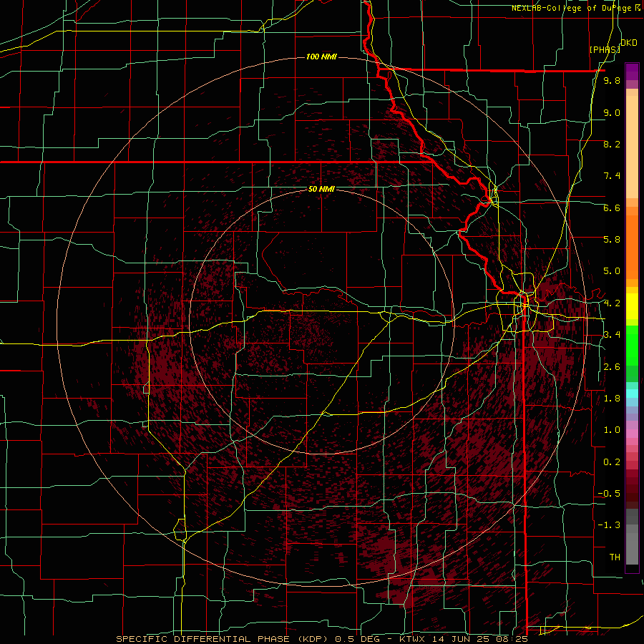
Task: Pick the orange segment of the color scale
Action: [632, 246]
